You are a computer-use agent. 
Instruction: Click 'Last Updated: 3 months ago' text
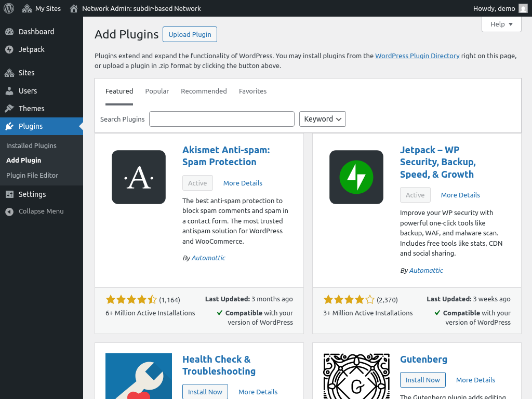click(x=249, y=299)
